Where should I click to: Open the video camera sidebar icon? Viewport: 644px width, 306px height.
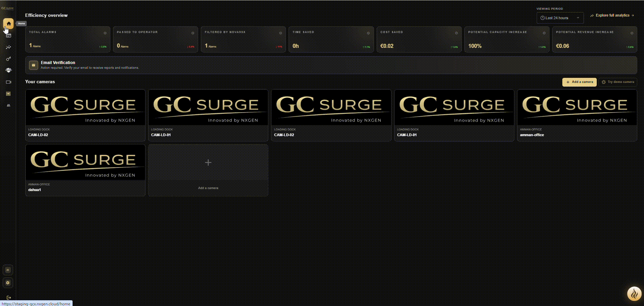click(8, 82)
